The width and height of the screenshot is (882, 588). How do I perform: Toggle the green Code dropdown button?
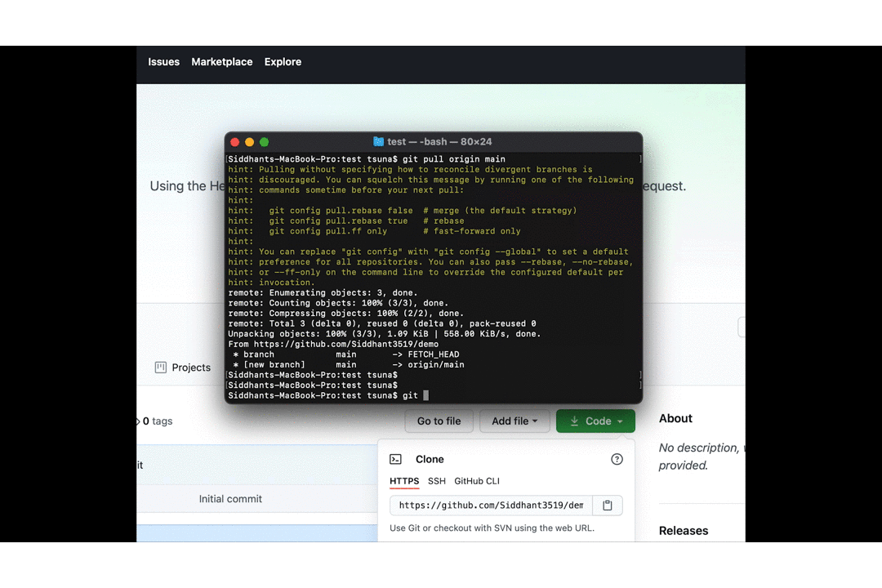click(x=595, y=421)
